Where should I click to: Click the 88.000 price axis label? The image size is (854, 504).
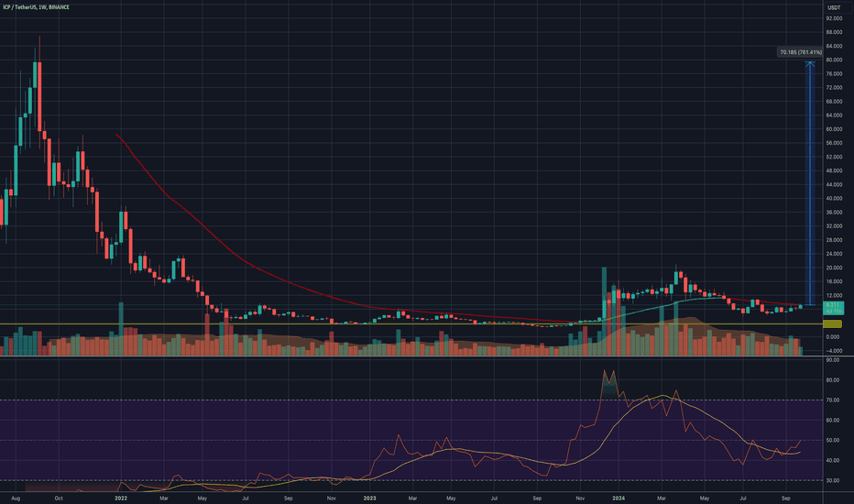tap(834, 32)
